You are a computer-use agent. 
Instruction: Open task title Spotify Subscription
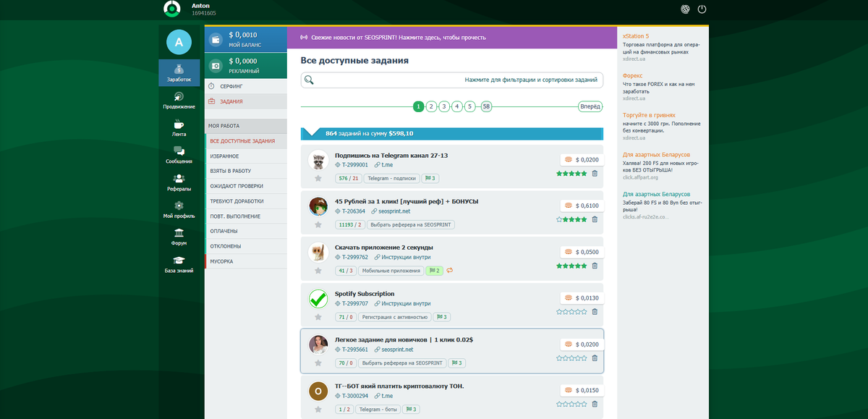click(365, 294)
